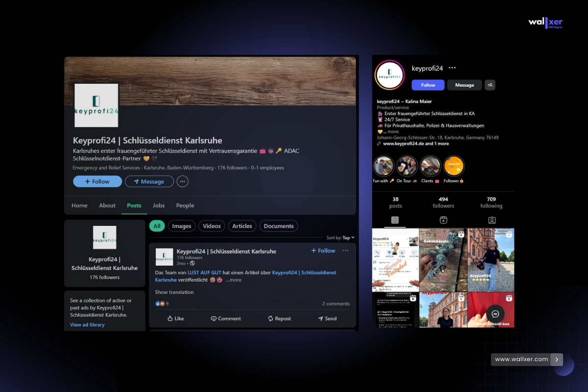Switch to the About tab

tap(107, 205)
